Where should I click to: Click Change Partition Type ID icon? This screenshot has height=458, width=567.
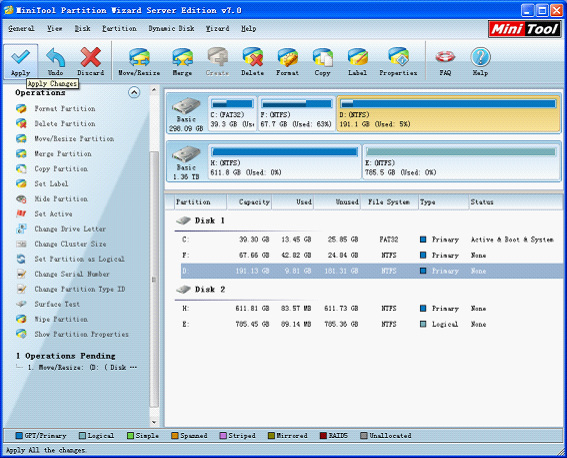click(21, 289)
